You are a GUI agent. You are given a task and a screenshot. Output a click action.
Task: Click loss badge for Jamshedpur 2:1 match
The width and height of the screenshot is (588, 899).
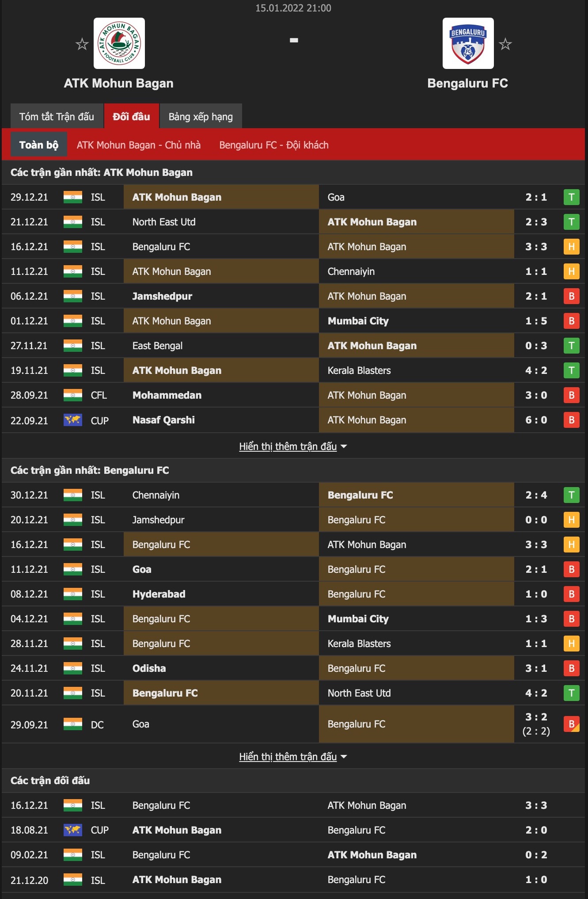pos(571,296)
